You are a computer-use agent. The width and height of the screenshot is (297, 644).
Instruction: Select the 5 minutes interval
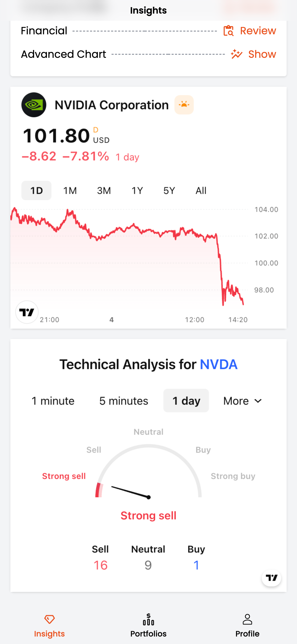pos(124,401)
